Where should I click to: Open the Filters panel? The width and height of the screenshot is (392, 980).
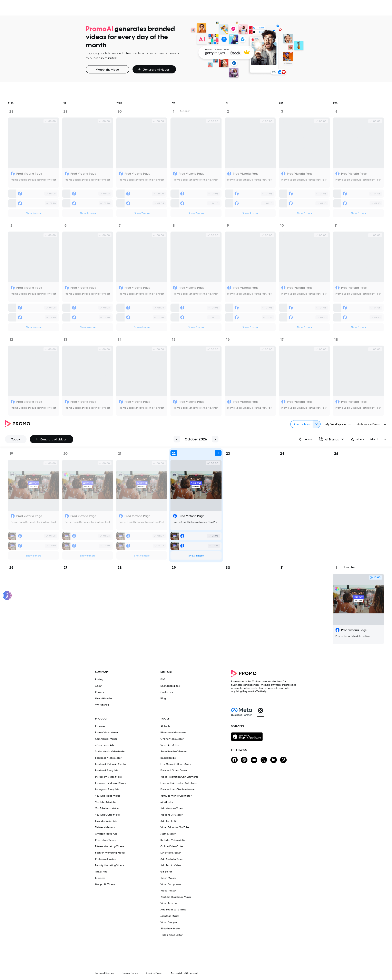(357, 439)
